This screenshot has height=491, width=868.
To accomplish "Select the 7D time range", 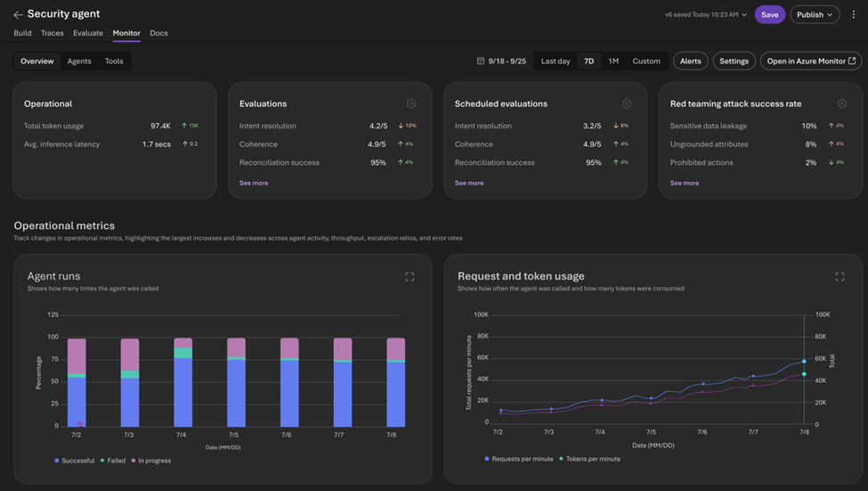I will (589, 61).
